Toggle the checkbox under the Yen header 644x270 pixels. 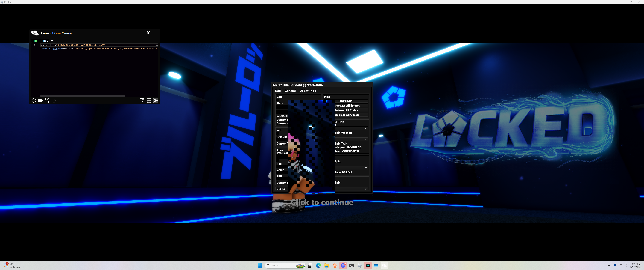pyautogui.click(x=278, y=133)
